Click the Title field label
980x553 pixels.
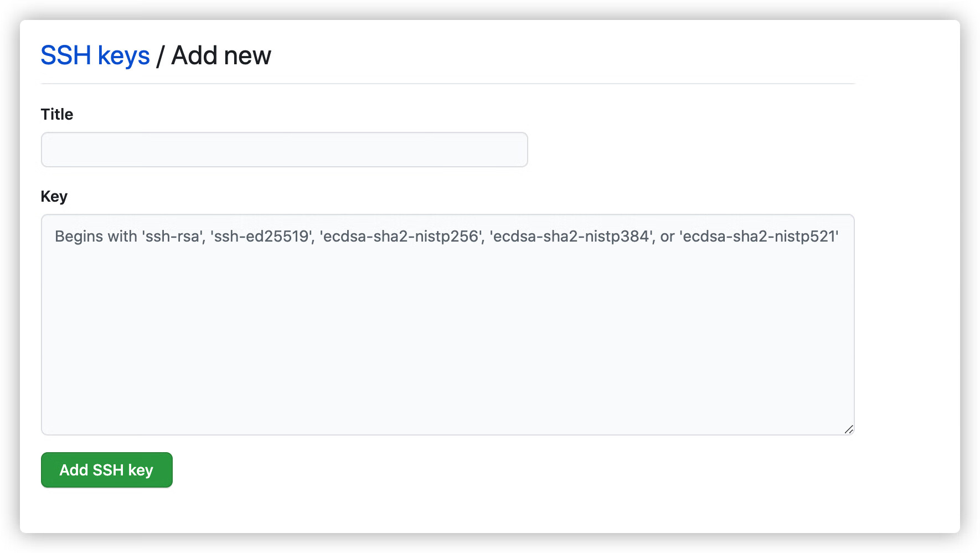click(x=57, y=114)
